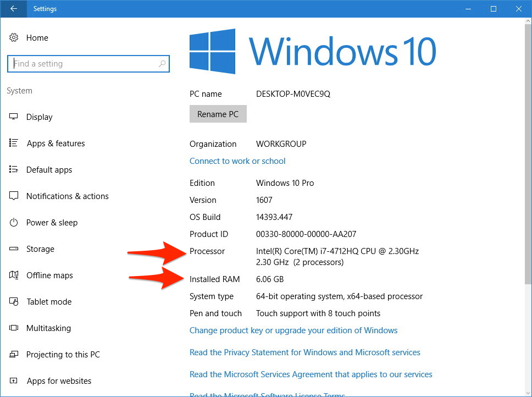Click the Pen and touch label
Viewport: 532px width, 397px height.
[215, 313]
